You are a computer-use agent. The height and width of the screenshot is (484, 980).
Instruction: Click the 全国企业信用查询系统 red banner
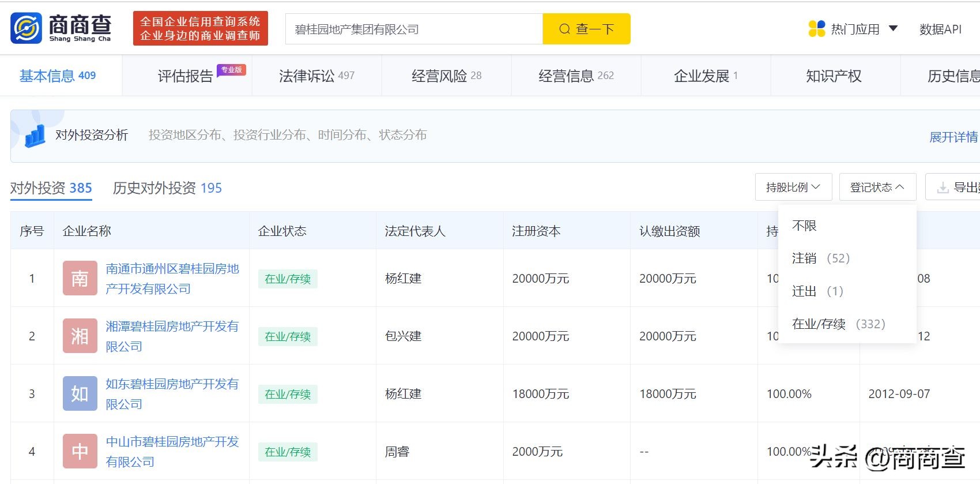click(x=200, y=28)
